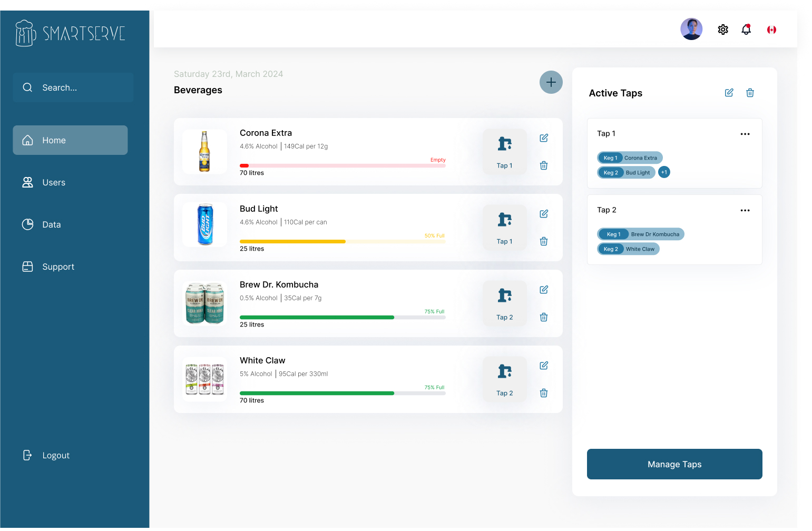Open the Data section in sidebar
Image resolution: width=812 pixels, height=531 pixels.
[51, 224]
